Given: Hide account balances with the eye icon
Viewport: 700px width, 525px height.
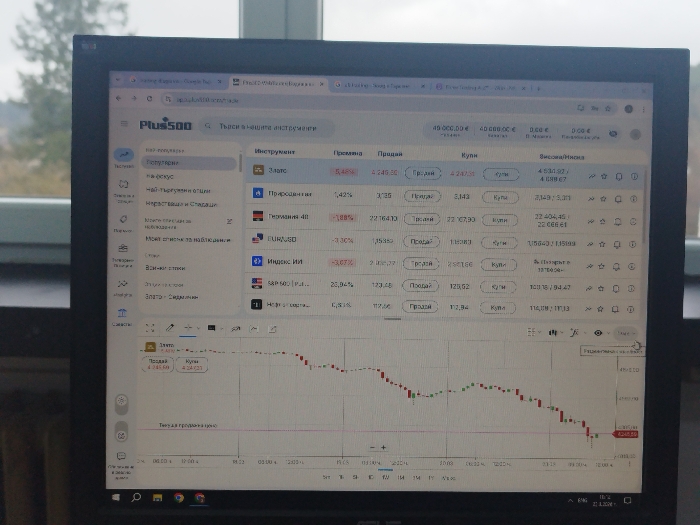Looking at the screenshot, I should click(613, 133).
